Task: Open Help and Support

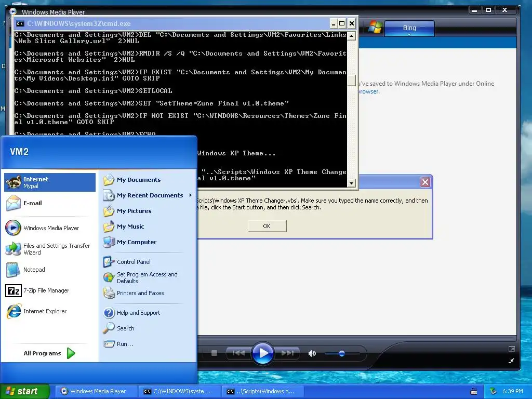Action: click(x=148, y=313)
